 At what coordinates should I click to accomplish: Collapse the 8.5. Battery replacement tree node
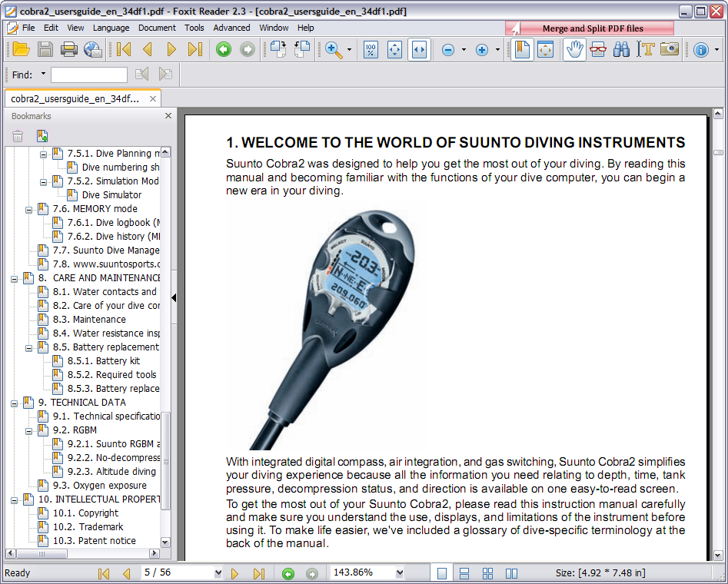coord(29,347)
